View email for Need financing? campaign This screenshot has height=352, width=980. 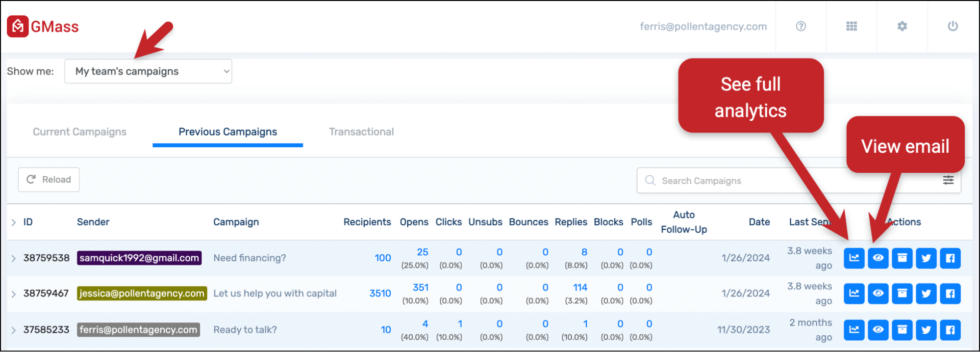[878, 258]
